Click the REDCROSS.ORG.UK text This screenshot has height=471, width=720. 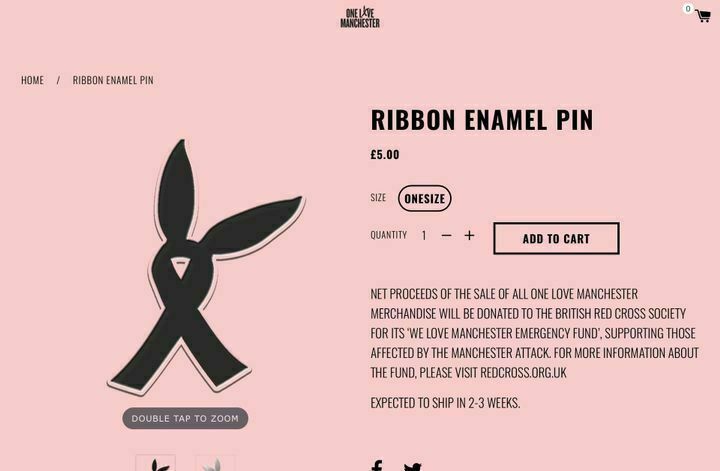click(x=523, y=372)
